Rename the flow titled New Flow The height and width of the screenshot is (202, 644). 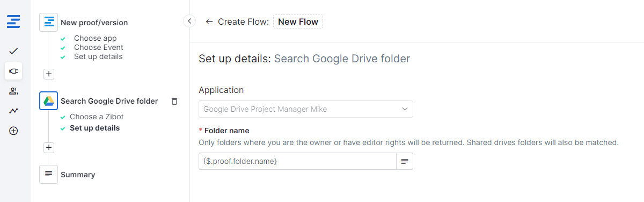click(298, 22)
